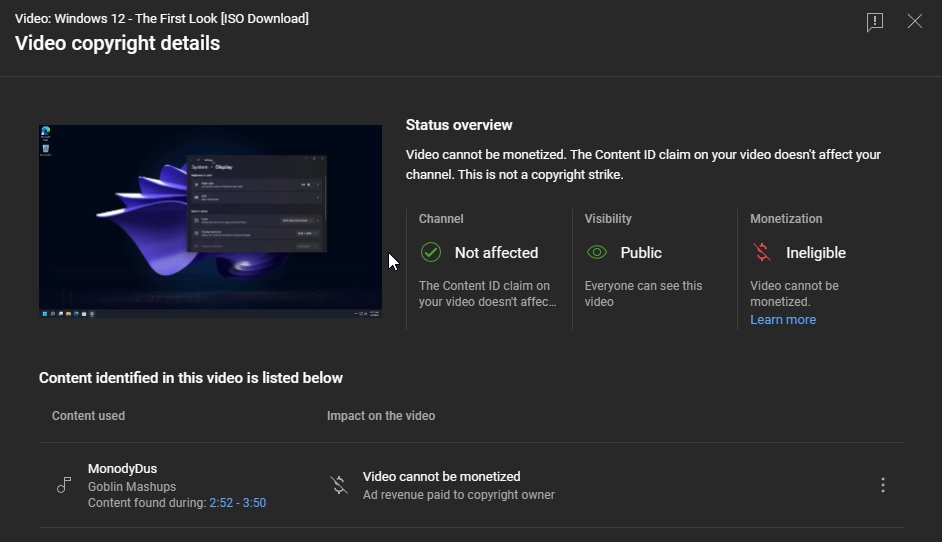This screenshot has width=942, height=542.
Task: Click the Public visibility status
Action: [x=641, y=253]
